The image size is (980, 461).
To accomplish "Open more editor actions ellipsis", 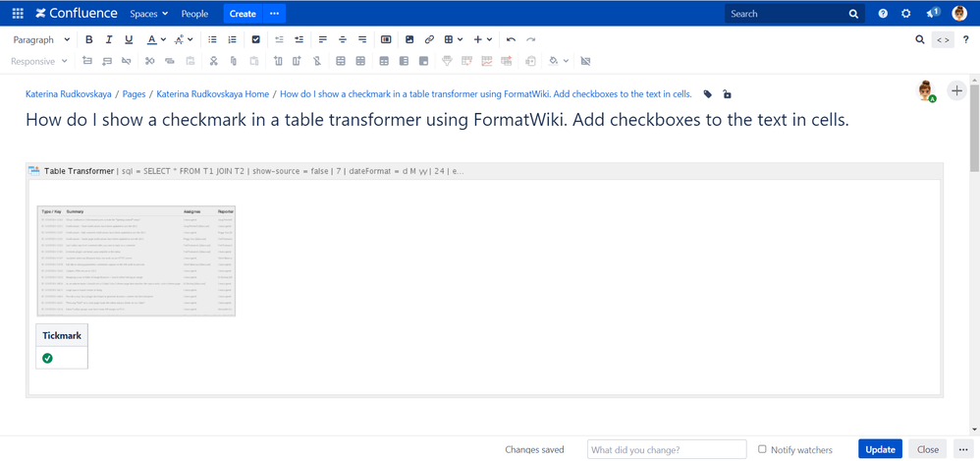I will [x=962, y=449].
